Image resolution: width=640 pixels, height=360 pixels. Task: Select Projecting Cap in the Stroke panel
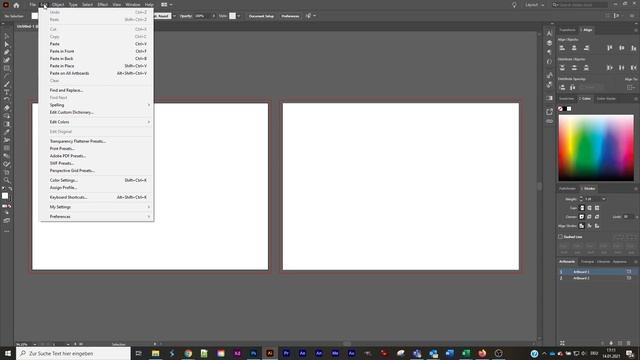pyautogui.click(x=597, y=208)
